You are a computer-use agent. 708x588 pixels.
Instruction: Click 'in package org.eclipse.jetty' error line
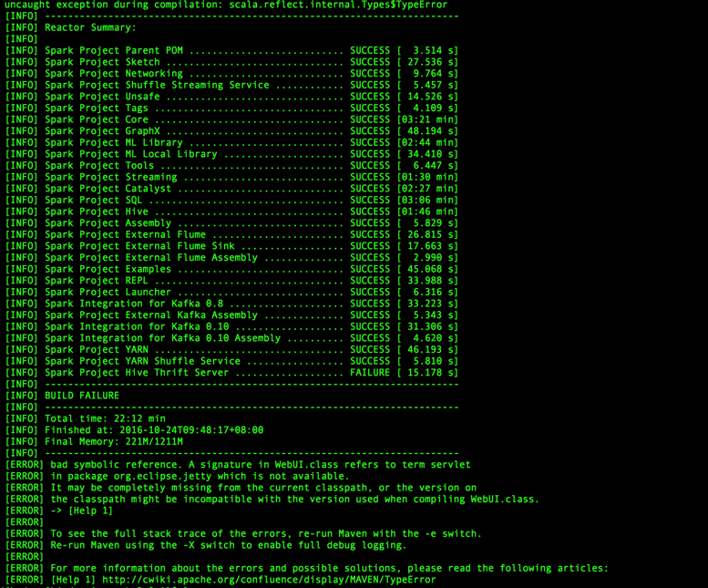point(177,477)
